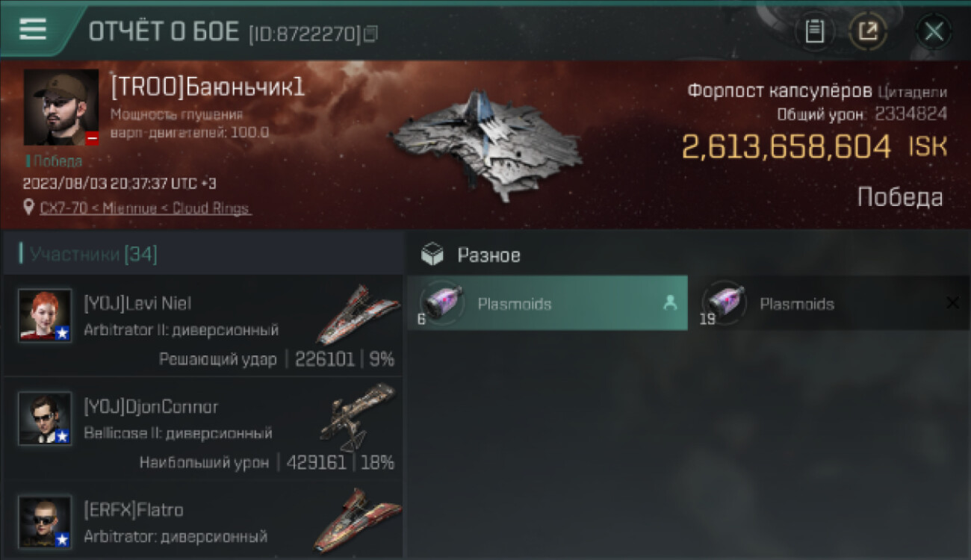Screen dimensions: 971x560
Task: Click the pilot name [TROO]Баюньчик1
Action: 208,87
